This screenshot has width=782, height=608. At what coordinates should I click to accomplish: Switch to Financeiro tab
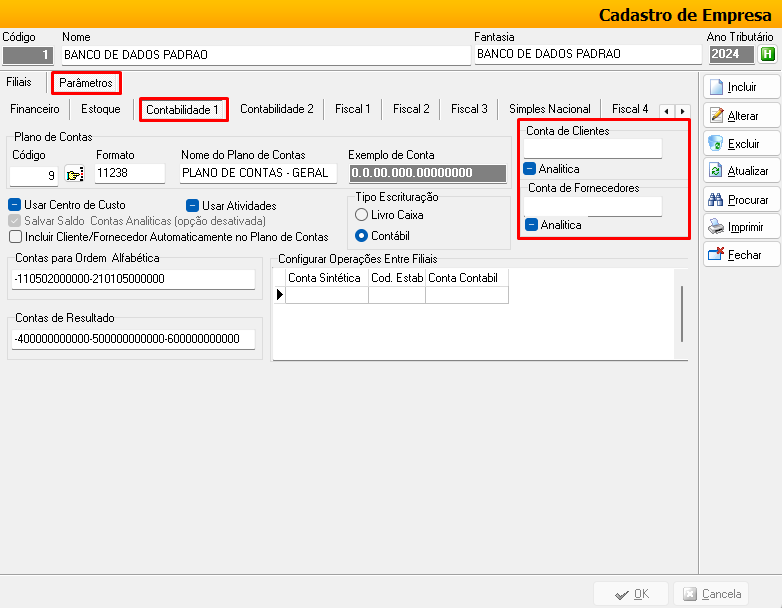[34, 109]
